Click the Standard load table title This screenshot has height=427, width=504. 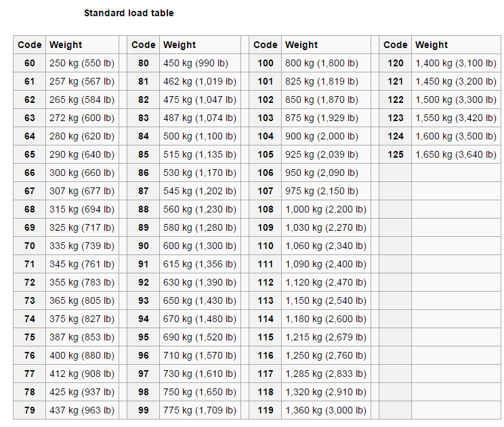(x=129, y=13)
